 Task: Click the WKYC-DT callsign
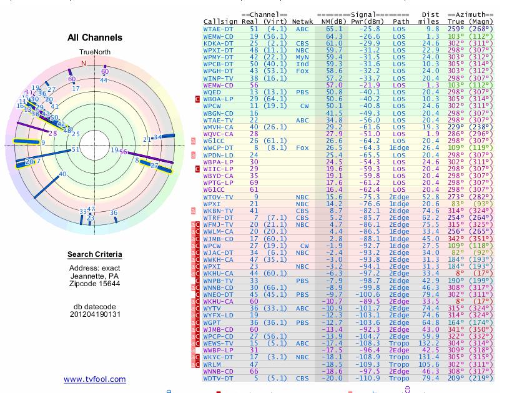tap(218, 357)
